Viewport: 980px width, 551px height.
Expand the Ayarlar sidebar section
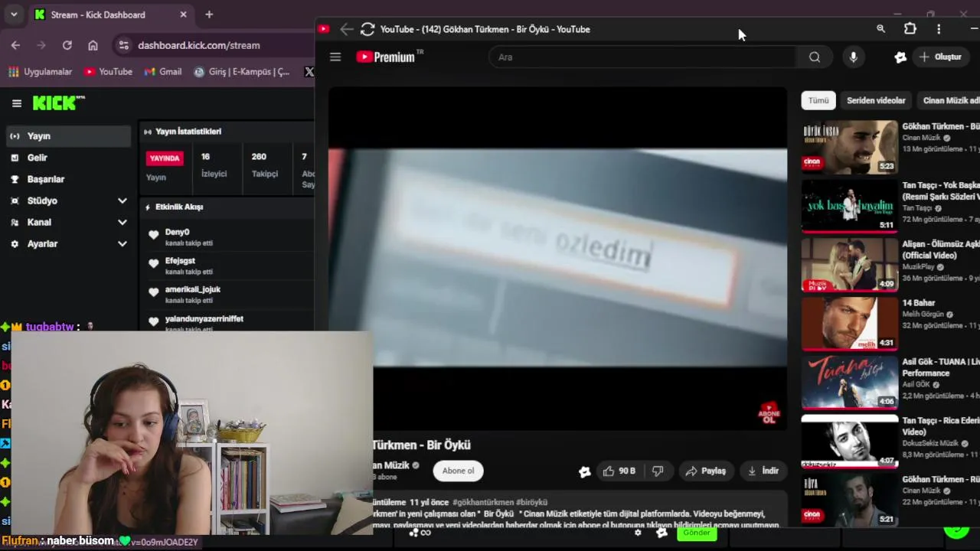pyautogui.click(x=122, y=243)
